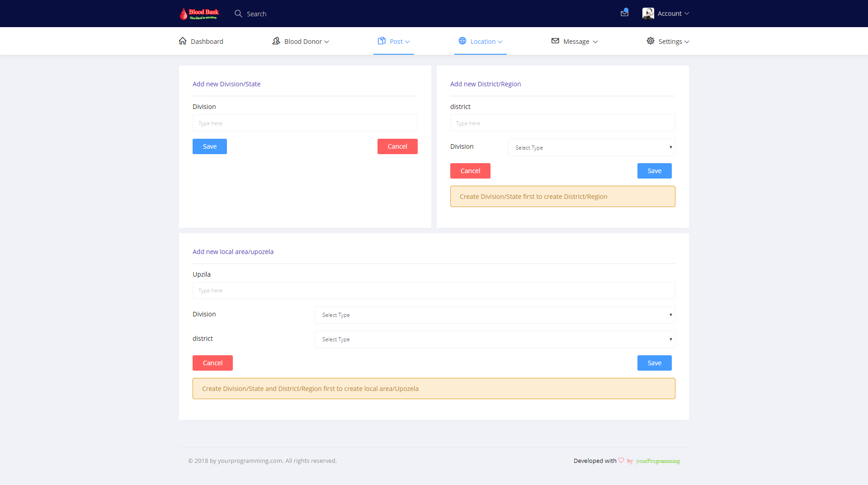868x485 pixels.
Task: Open the mail notifications icon
Action: click(x=624, y=13)
